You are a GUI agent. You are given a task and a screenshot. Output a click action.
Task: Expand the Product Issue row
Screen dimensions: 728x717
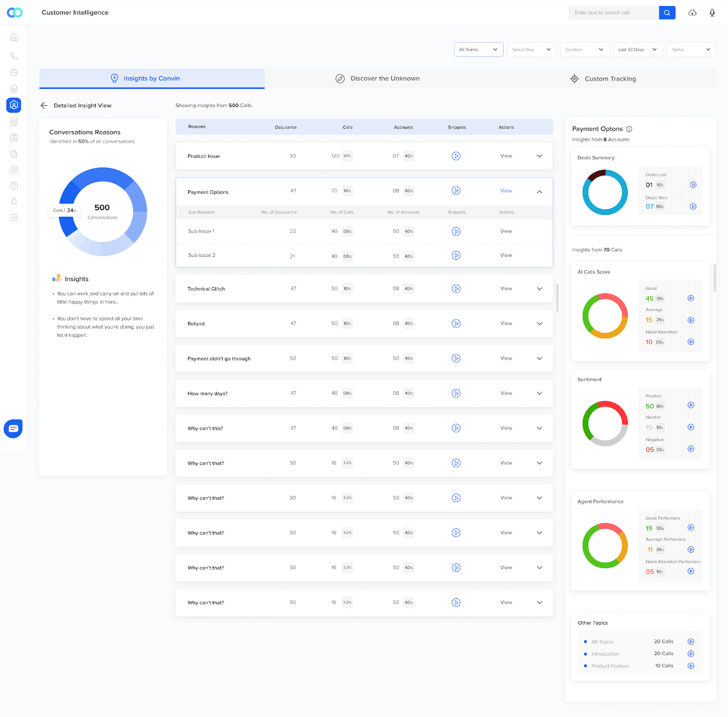click(x=539, y=156)
